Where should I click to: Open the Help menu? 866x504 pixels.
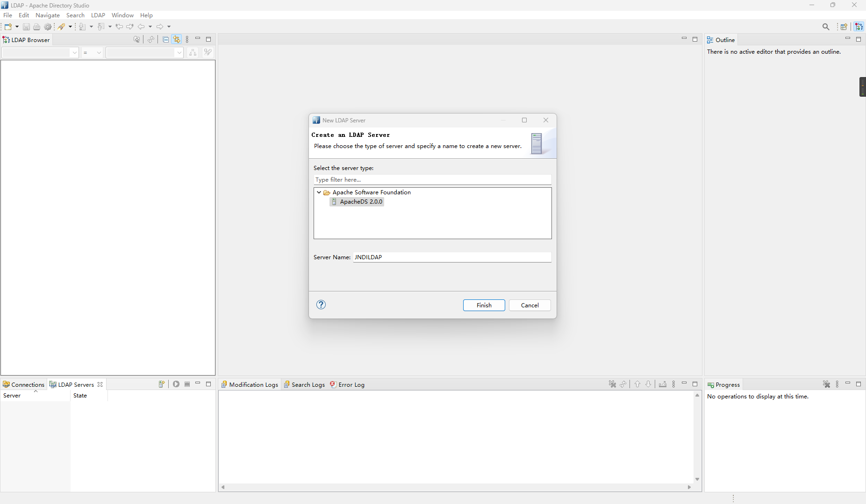[x=146, y=15]
